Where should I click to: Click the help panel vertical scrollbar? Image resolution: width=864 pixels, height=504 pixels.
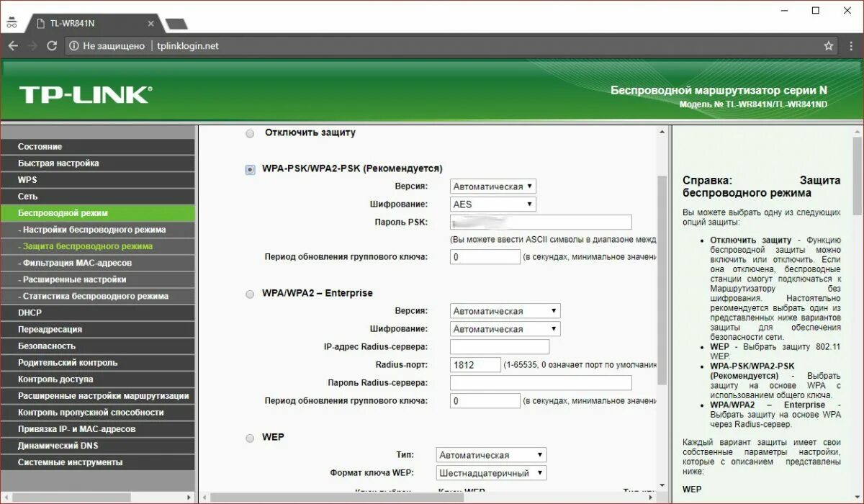click(x=858, y=176)
